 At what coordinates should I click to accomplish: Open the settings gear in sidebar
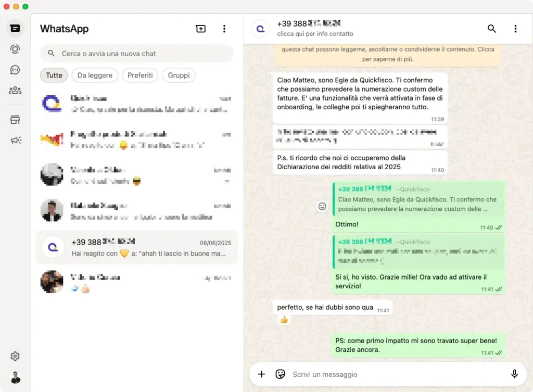pos(15,356)
